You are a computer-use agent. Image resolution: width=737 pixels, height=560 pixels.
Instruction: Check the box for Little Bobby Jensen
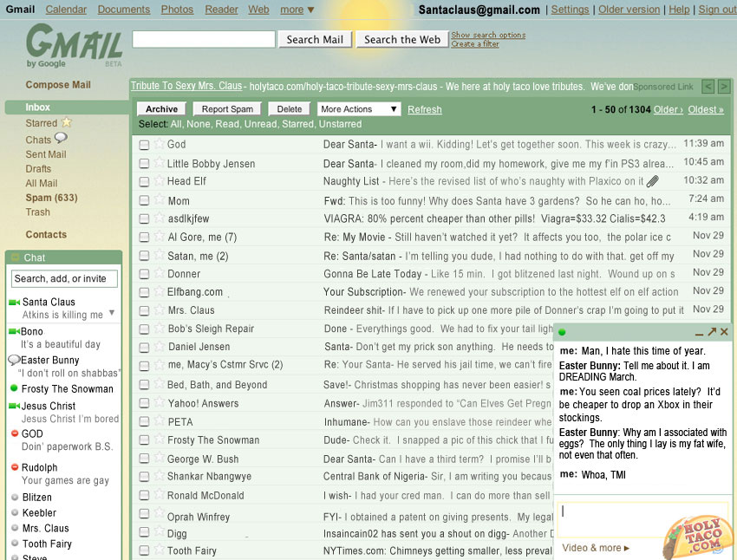coord(144,164)
